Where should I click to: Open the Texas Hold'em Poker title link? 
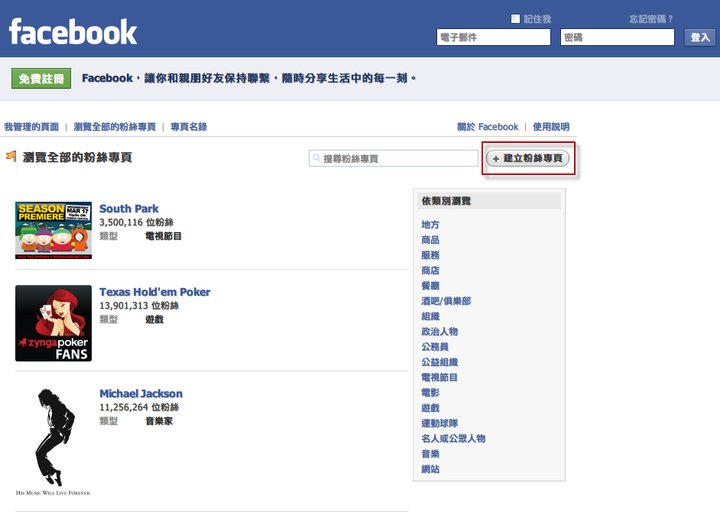pos(155,292)
